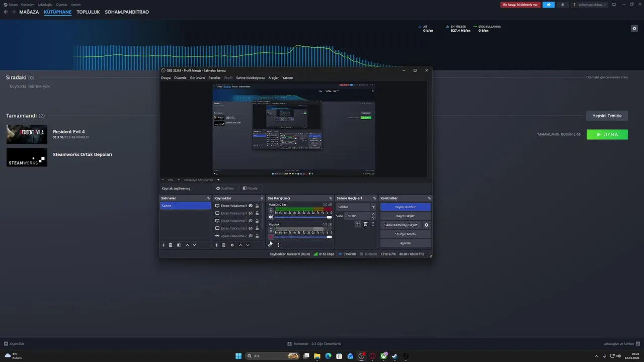Zoom out OBS preview with minus
Image resolution: width=644 pixels, height=362 pixels.
[163, 179]
